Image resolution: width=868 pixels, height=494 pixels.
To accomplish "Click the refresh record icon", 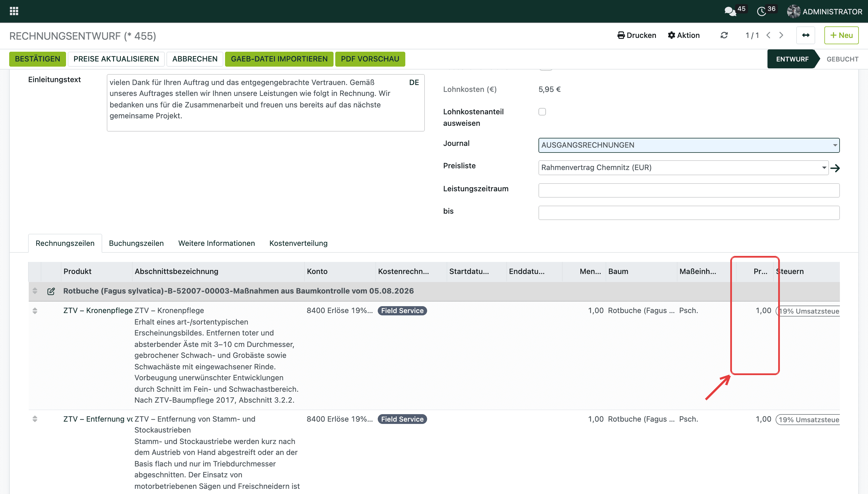I will [x=724, y=35].
